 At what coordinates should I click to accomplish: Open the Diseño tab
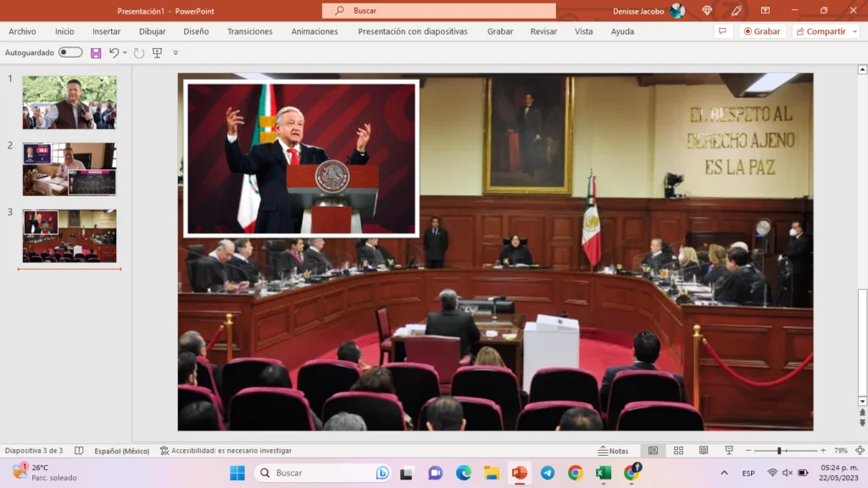(x=196, y=31)
